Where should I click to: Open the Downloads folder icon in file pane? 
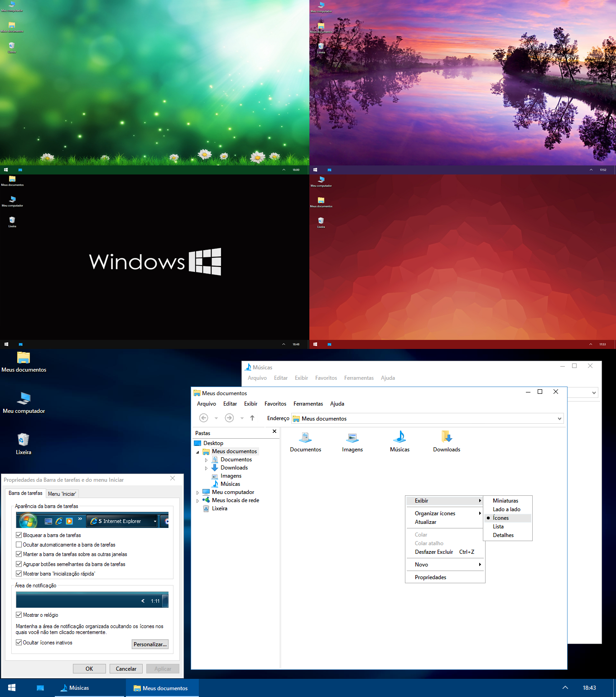447,437
